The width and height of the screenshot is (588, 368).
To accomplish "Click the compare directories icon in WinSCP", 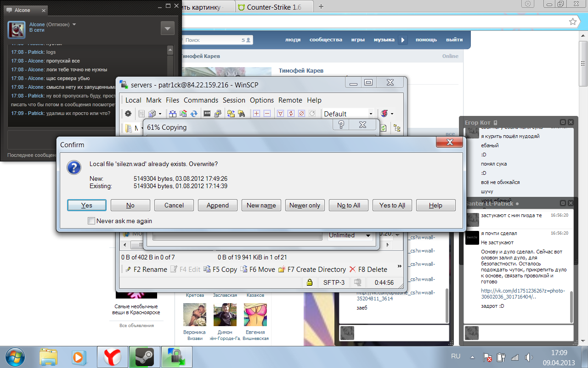I will pyautogui.click(x=173, y=114).
